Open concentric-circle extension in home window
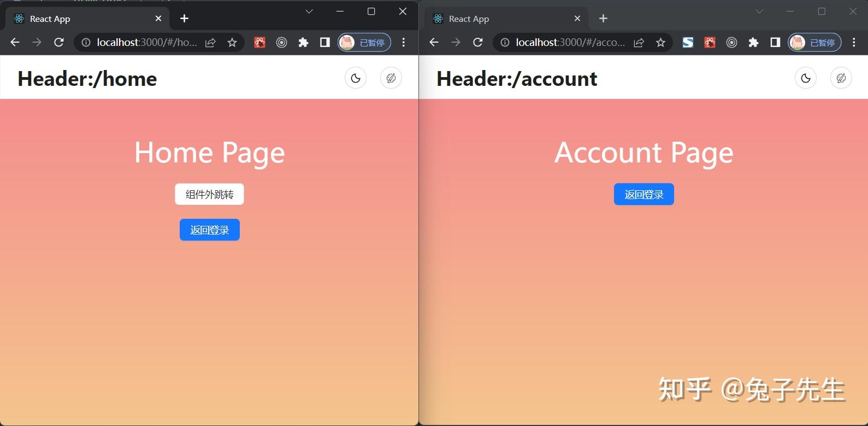 (281, 43)
